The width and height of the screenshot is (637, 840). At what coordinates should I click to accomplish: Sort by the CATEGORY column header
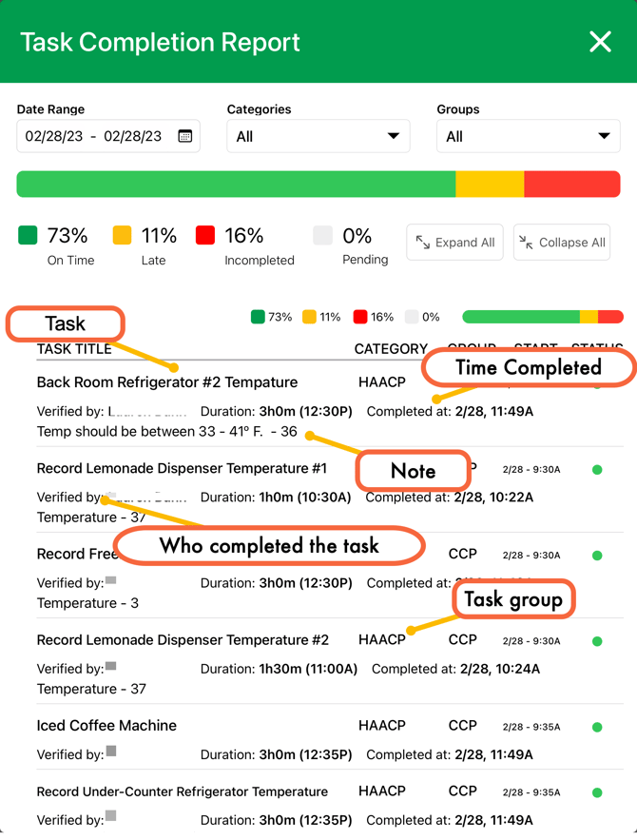[x=390, y=349]
